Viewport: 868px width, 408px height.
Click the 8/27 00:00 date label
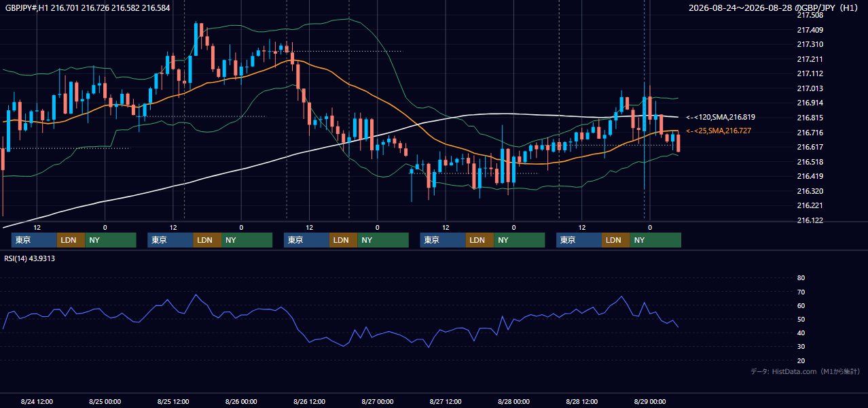[x=377, y=401]
